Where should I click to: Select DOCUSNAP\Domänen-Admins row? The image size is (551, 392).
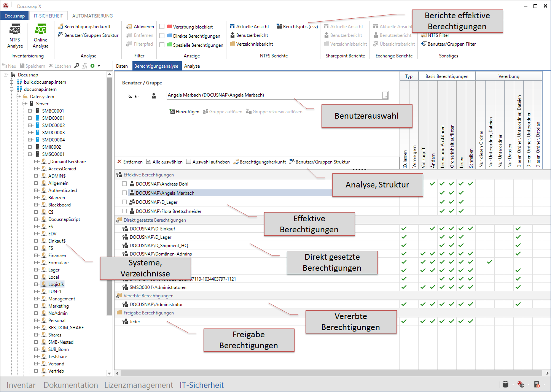coord(256,254)
